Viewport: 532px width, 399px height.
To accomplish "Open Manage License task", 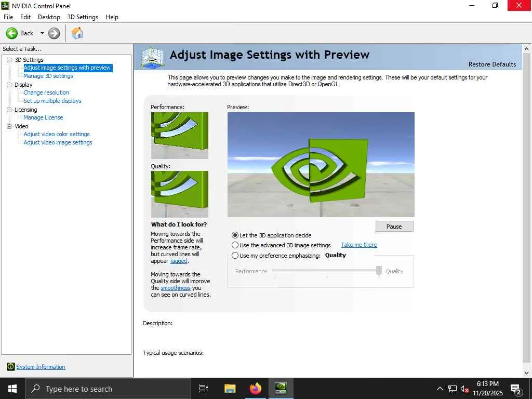I will [x=43, y=117].
